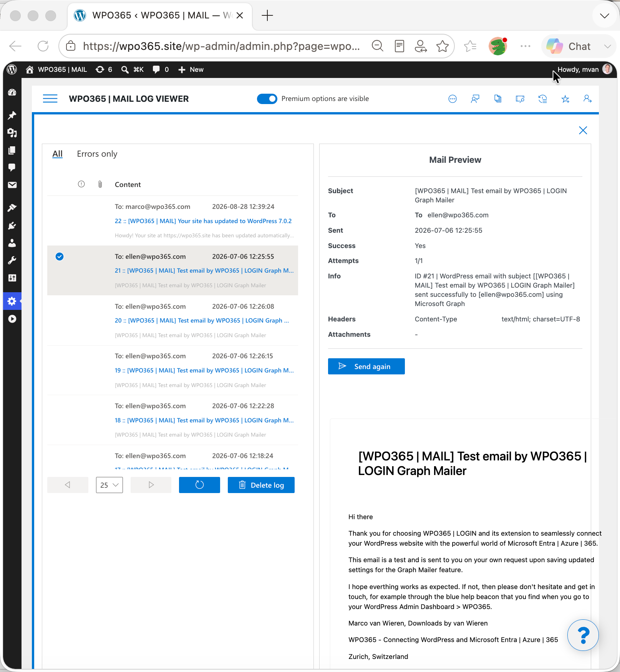Viewport: 620px width, 672px height.
Task: Click ellen@wpo365.com in Mail Preview
Action: [458, 215]
